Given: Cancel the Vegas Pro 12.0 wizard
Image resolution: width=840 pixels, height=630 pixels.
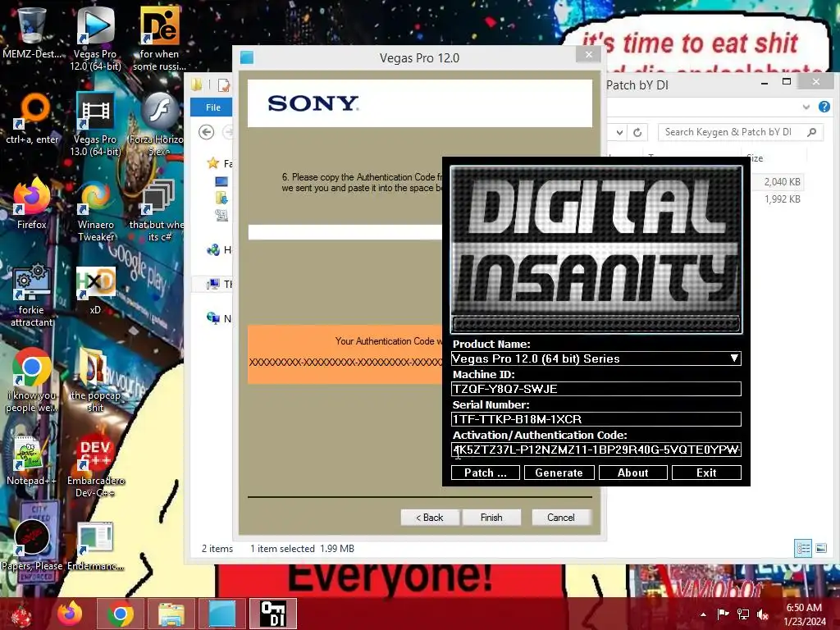Looking at the screenshot, I should 561,518.
